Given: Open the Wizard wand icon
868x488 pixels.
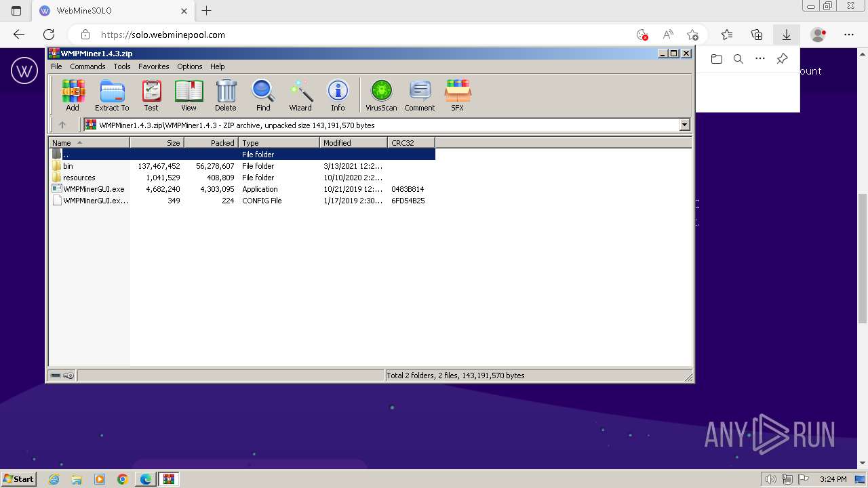Looking at the screenshot, I should [300, 95].
